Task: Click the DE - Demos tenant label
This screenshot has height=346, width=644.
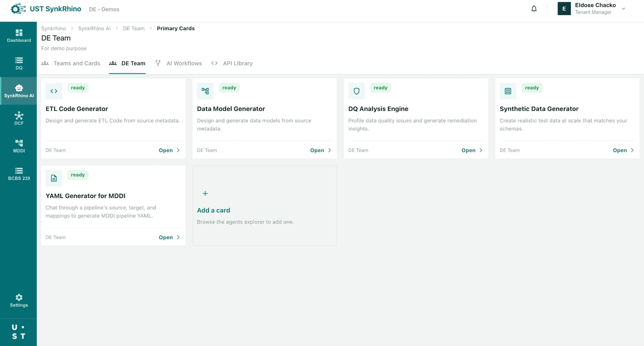Action: (x=104, y=9)
